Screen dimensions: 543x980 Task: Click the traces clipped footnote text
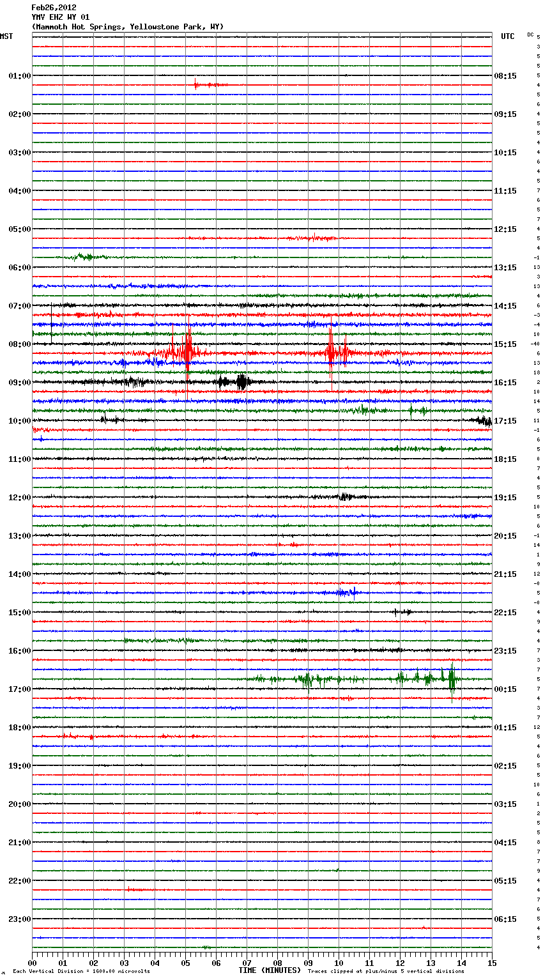[x=386, y=971]
